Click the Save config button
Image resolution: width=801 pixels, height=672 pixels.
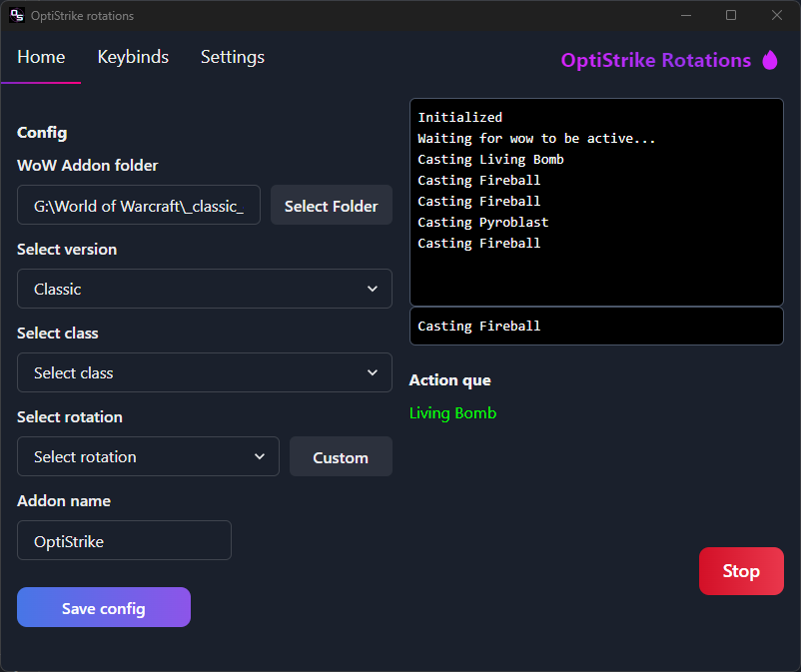[x=104, y=607]
